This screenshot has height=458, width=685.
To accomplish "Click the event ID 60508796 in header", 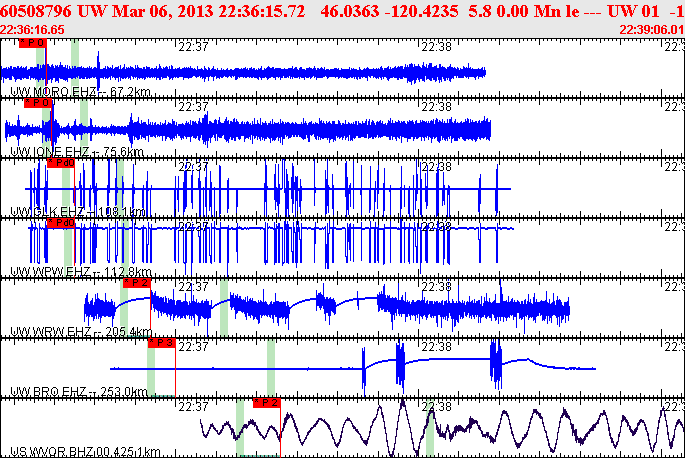I will [38, 11].
